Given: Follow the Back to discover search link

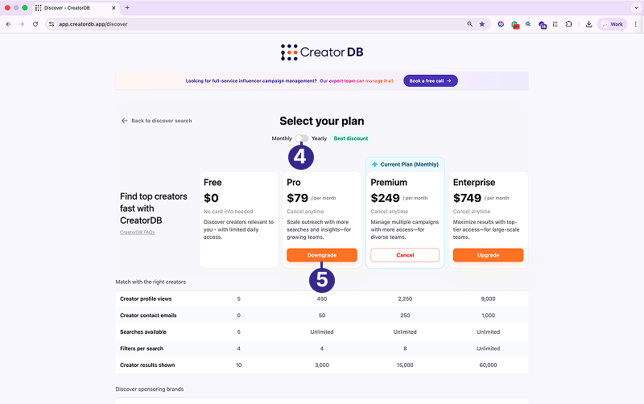Looking at the screenshot, I should click(x=157, y=121).
